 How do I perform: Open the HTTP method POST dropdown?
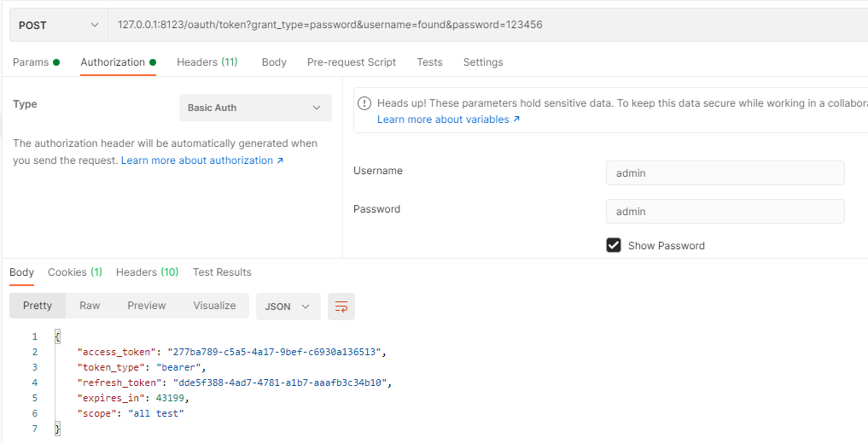[x=59, y=25]
